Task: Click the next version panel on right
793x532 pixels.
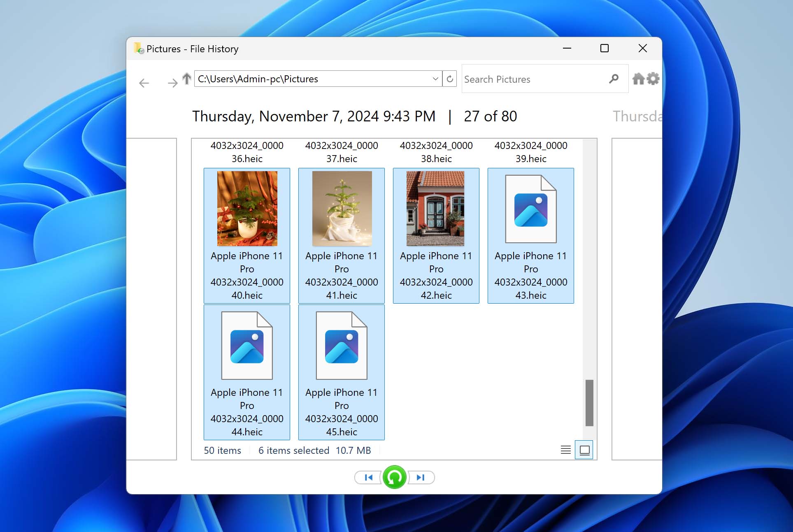Action: point(637,299)
